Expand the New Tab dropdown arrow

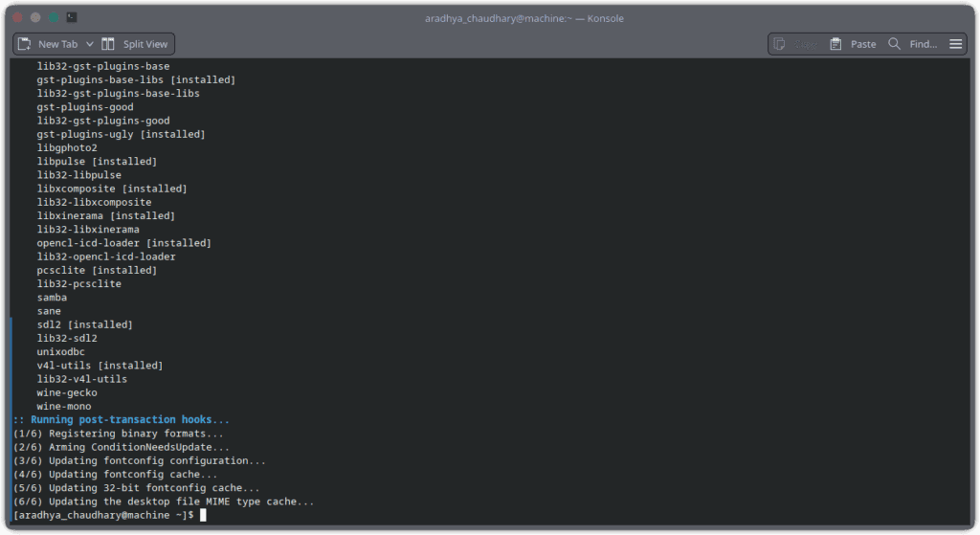click(89, 44)
